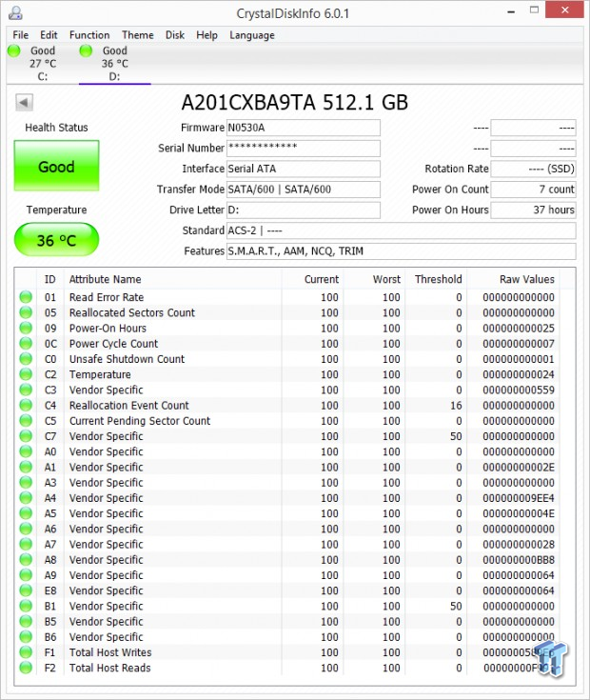Click raw value 000000009EE4 in A4 row
The width and height of the screenshot is (590, 700).
(x=519, y=498)
